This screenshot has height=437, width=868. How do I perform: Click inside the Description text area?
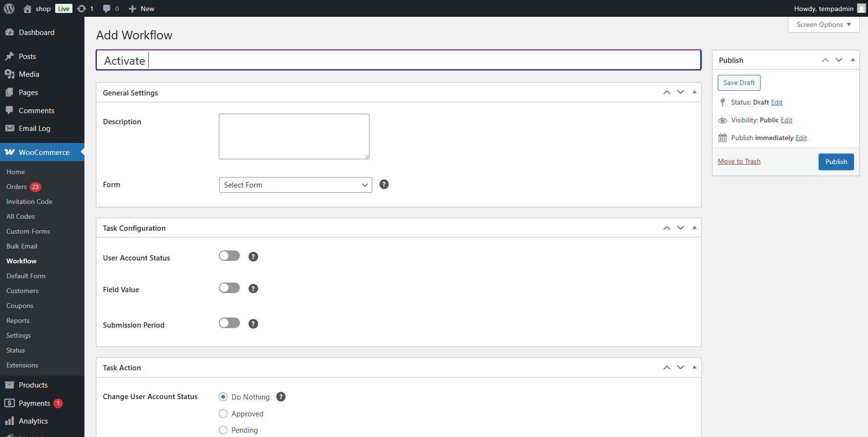point(294,136)
